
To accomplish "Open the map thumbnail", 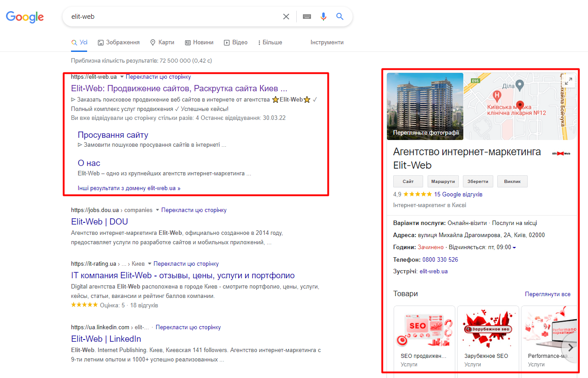I will tap(520, 106).
